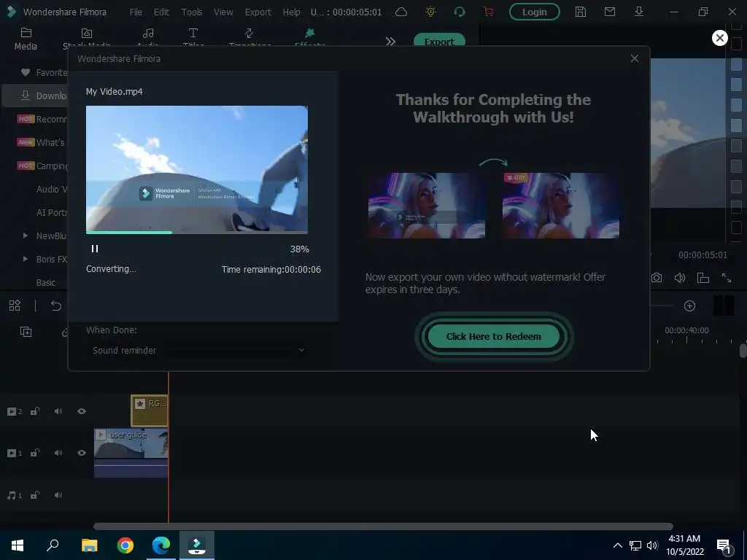The image size is (747, 560).
Task: Open Microsoft Edge from taskbar
Action: [x=161, y=545]
